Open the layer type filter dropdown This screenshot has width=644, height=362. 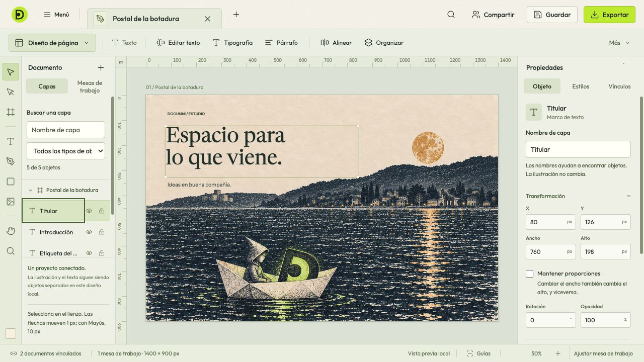click(x=66, y=151)
